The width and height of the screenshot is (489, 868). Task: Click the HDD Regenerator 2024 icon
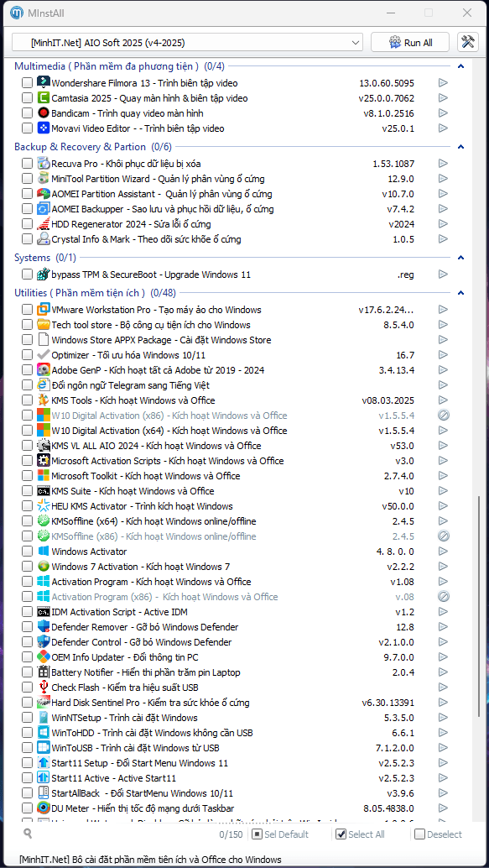[x=43, y=224]
